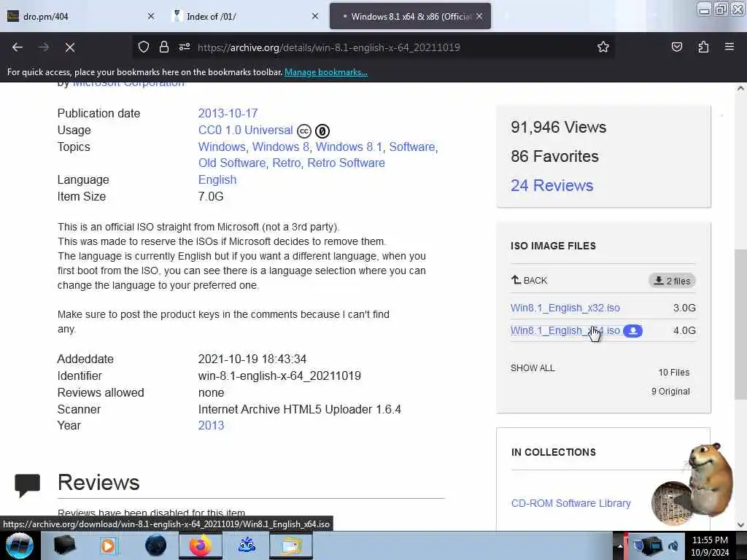Viewport: 747px width, 560px height.
Task: Click the page vertical scrollbar thumb
Action: pos(740,324)
